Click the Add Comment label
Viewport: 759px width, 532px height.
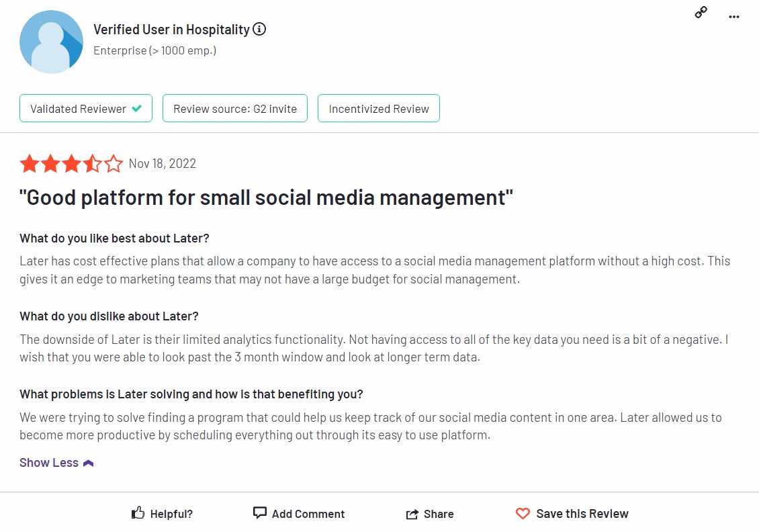[308, 514]
